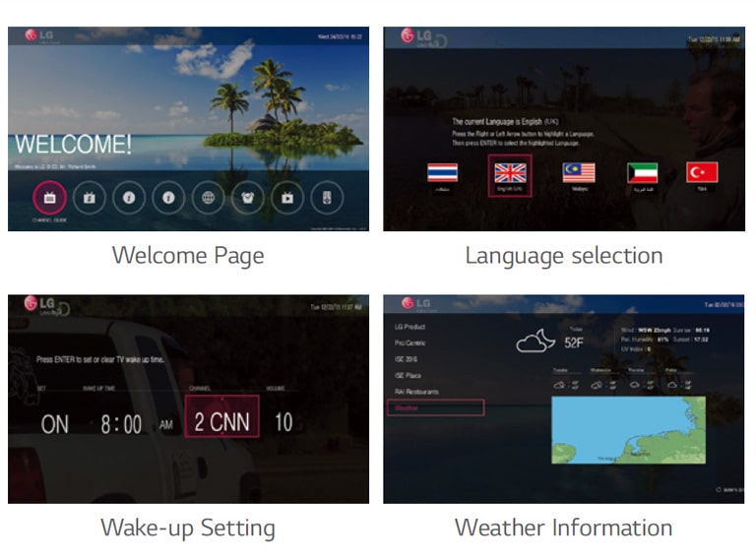Click Thursday's forecast cloud icon
This screenshot has height=559, width=756.
point(635,385)
